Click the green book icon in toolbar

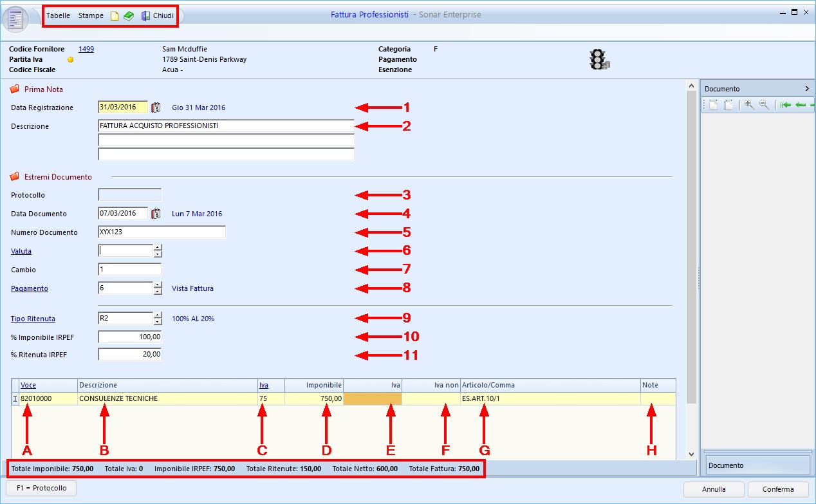point(129,15)
